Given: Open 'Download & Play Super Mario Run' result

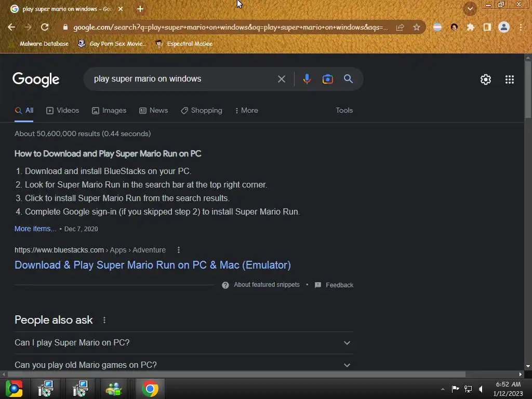Looking at the screenshot, I should point(153,265).
